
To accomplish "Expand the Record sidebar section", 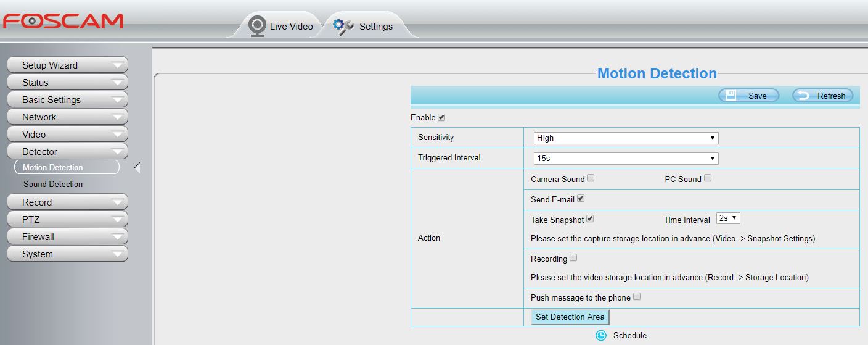I will click(67, 202).
